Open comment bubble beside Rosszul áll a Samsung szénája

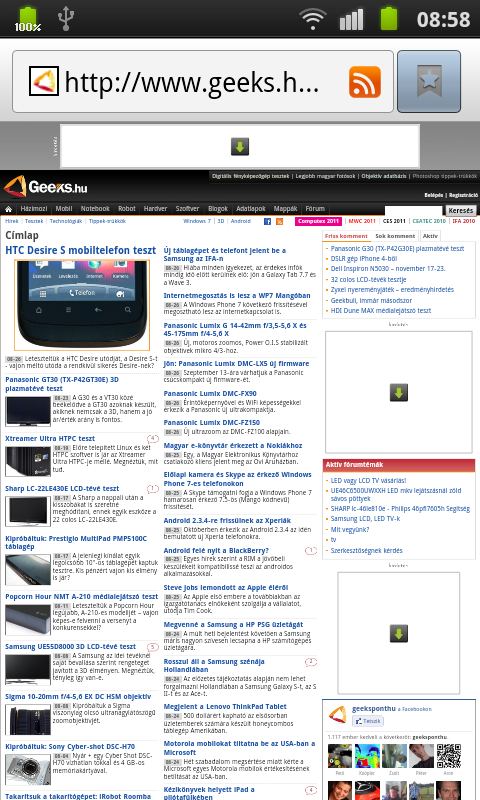(311, 662)
